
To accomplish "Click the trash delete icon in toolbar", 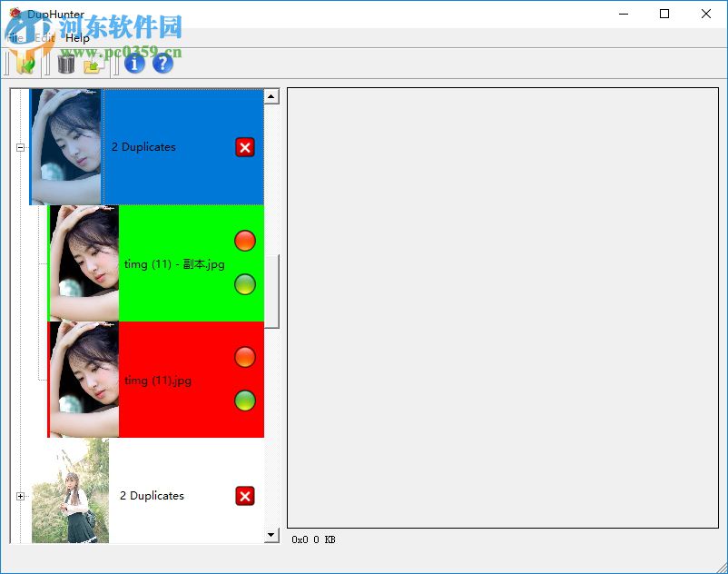I will click(64, 64).
